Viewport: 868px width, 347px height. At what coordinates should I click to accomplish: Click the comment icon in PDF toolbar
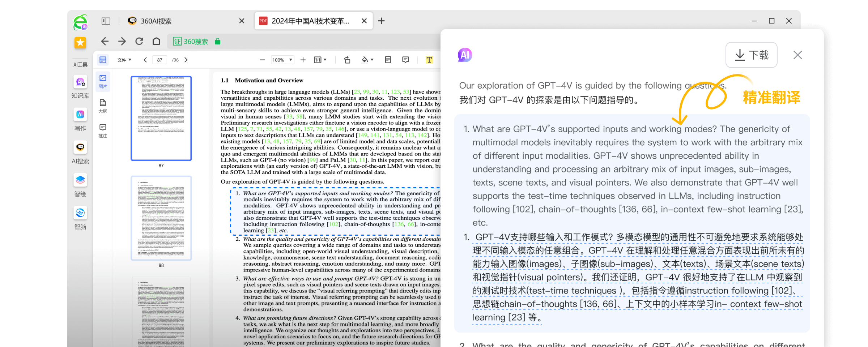[x=405, y=60]
